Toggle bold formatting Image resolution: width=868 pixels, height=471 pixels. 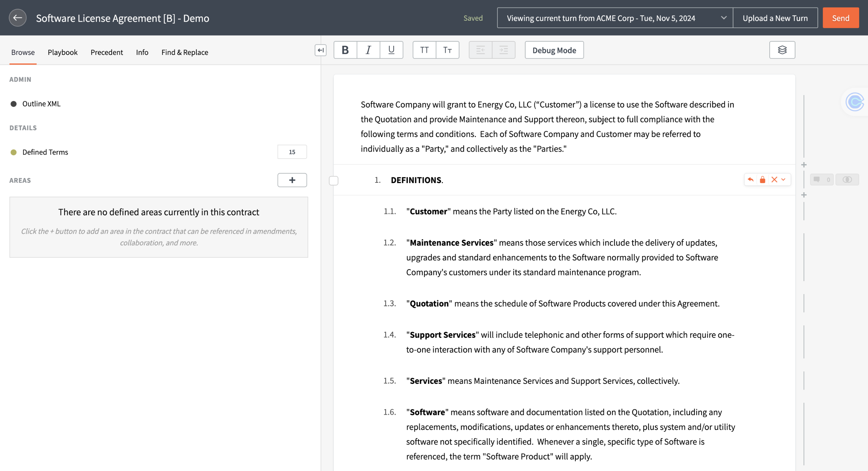pos(345,50)
